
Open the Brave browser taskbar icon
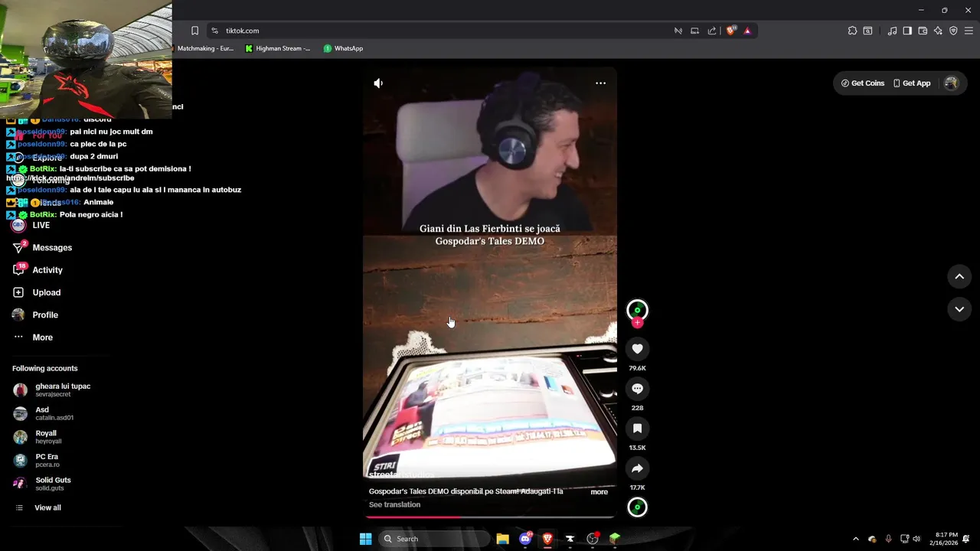547,539
